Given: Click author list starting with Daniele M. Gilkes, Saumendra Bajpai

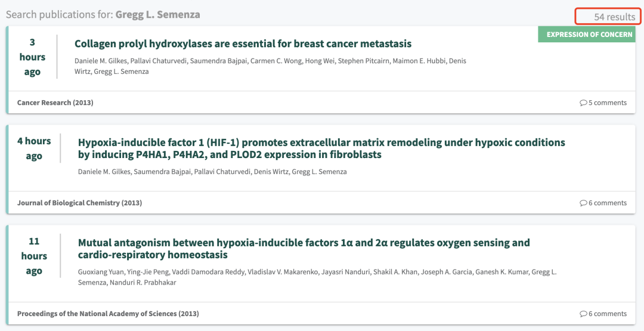Looking at the screenshot, I should 212,172.
